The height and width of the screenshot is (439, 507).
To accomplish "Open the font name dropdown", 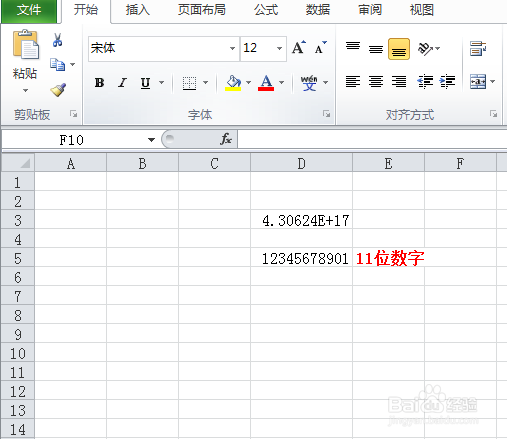I will [232, 48].
